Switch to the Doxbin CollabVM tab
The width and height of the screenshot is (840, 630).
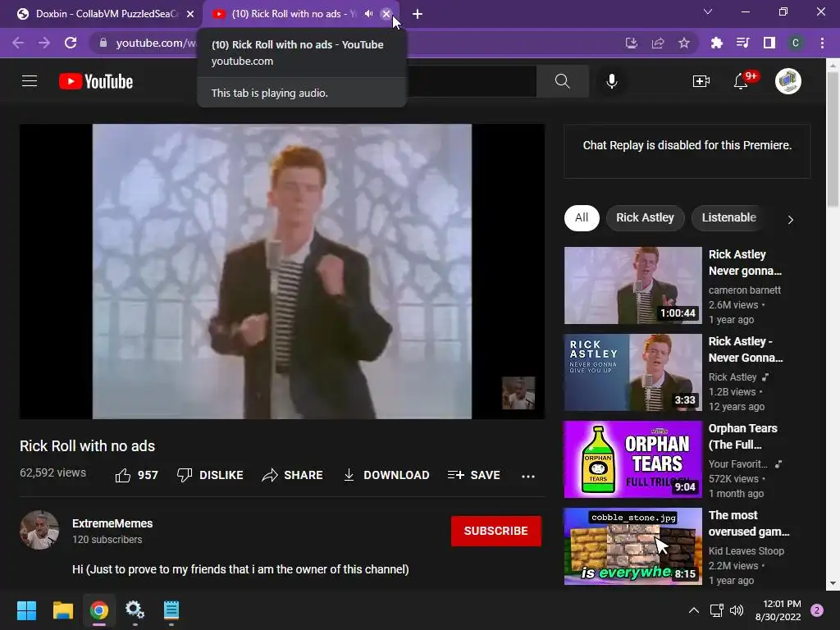click(x=98, y=14)
